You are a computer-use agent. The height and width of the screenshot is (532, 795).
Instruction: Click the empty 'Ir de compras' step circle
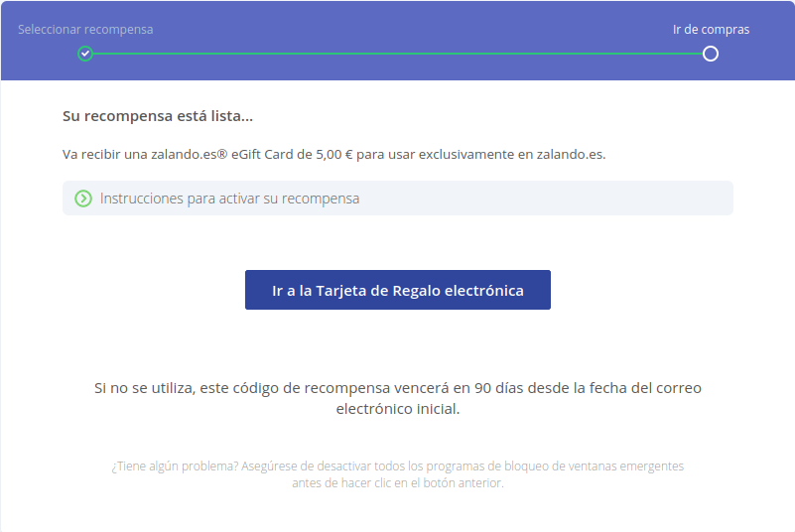[711, 54]
